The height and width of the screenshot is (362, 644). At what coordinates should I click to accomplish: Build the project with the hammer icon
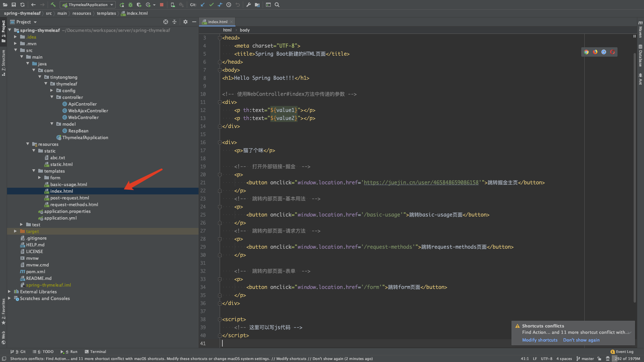point(53,5)
